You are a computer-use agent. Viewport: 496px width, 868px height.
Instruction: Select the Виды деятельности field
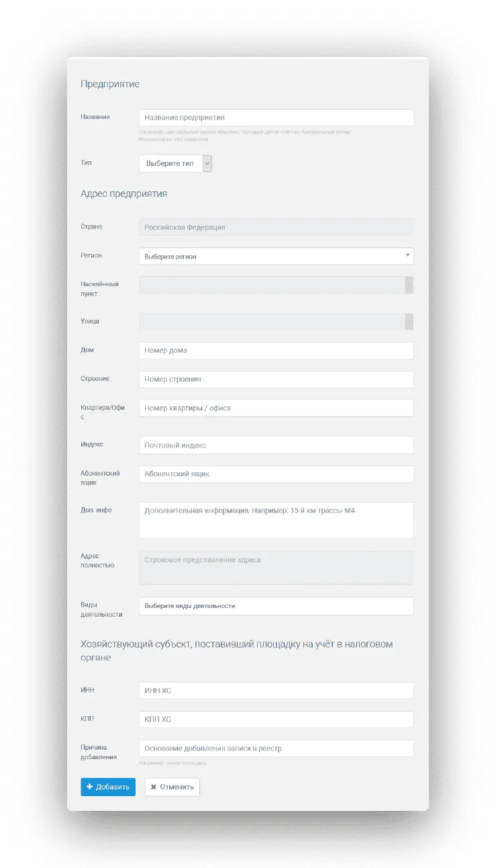pyautogui.click(x=276, y=606)
